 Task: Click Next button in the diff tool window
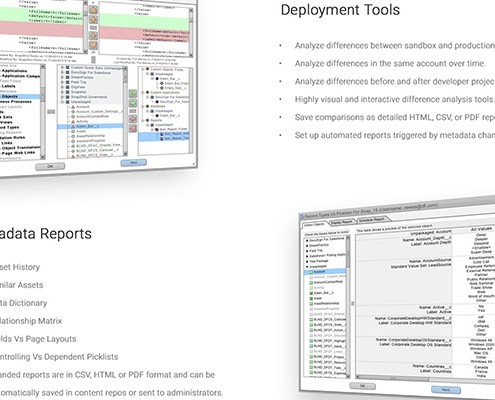coord(134,163)
